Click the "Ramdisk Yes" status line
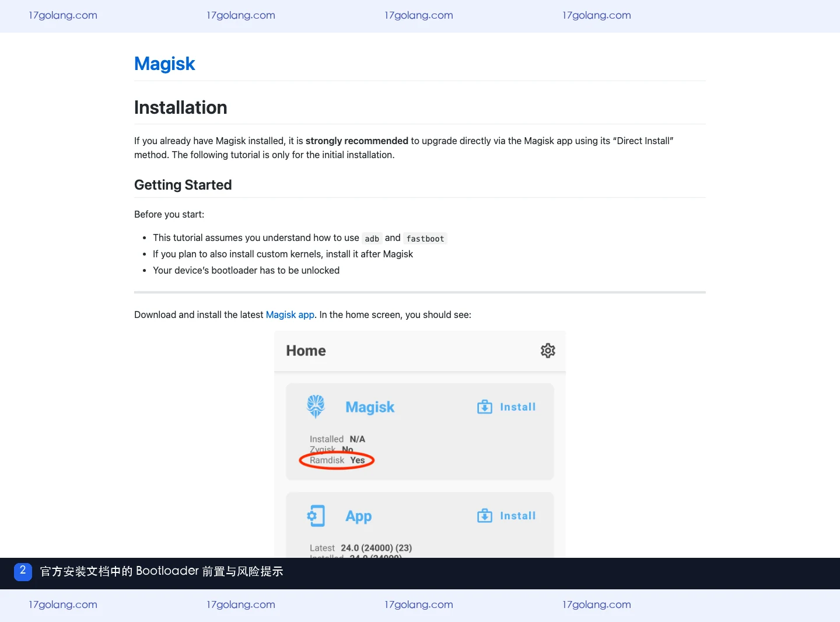Viewport: 840px width, 622px height. (x=337, y=460)
